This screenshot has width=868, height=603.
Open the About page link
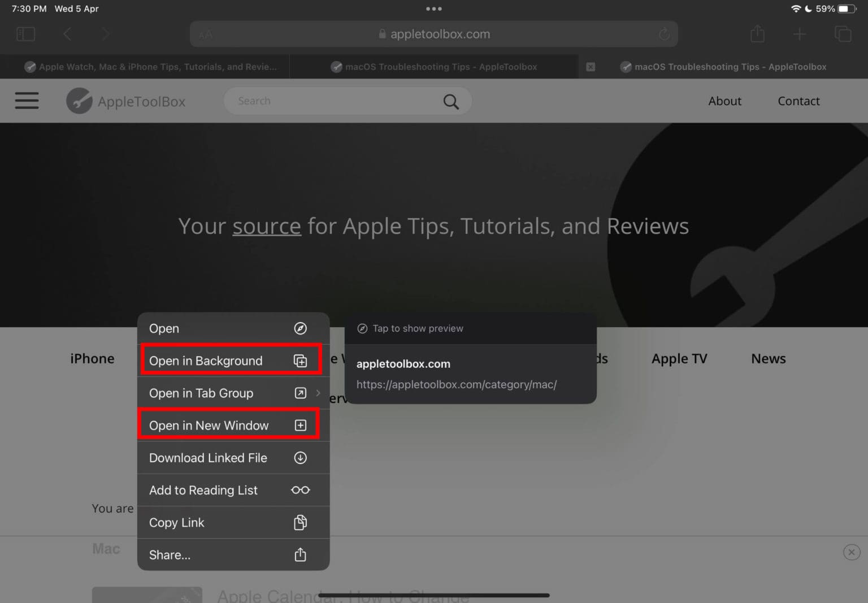coord(725,101)
